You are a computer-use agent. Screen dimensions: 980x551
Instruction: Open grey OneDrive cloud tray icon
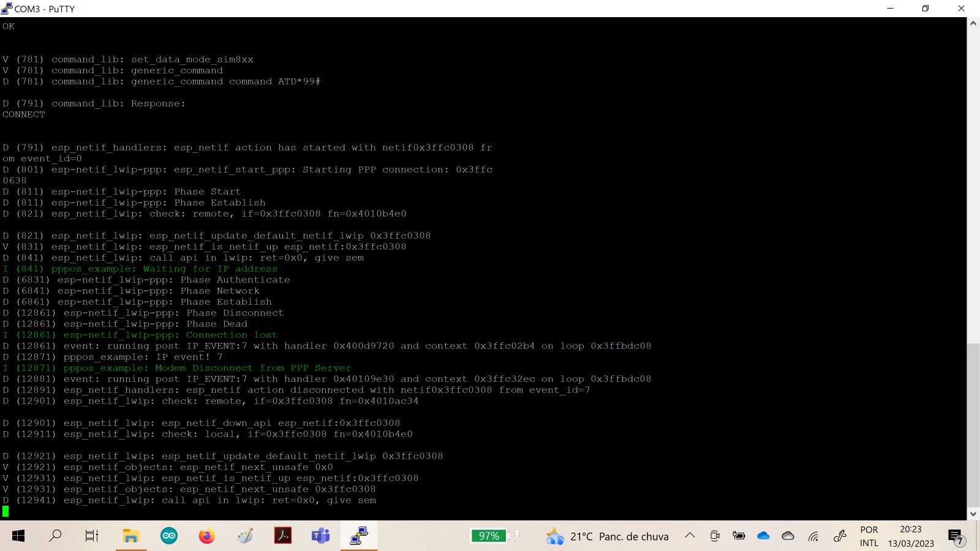tap(788, 536)
